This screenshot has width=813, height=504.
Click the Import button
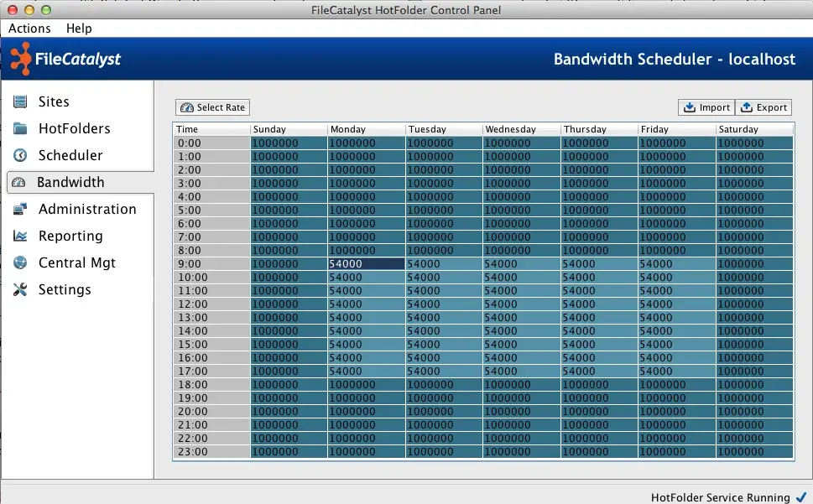click(706, 107)
